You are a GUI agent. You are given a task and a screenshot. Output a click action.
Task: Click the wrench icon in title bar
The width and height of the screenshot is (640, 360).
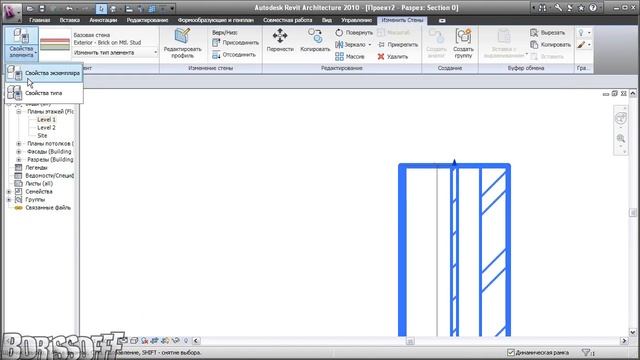[558, 8]
